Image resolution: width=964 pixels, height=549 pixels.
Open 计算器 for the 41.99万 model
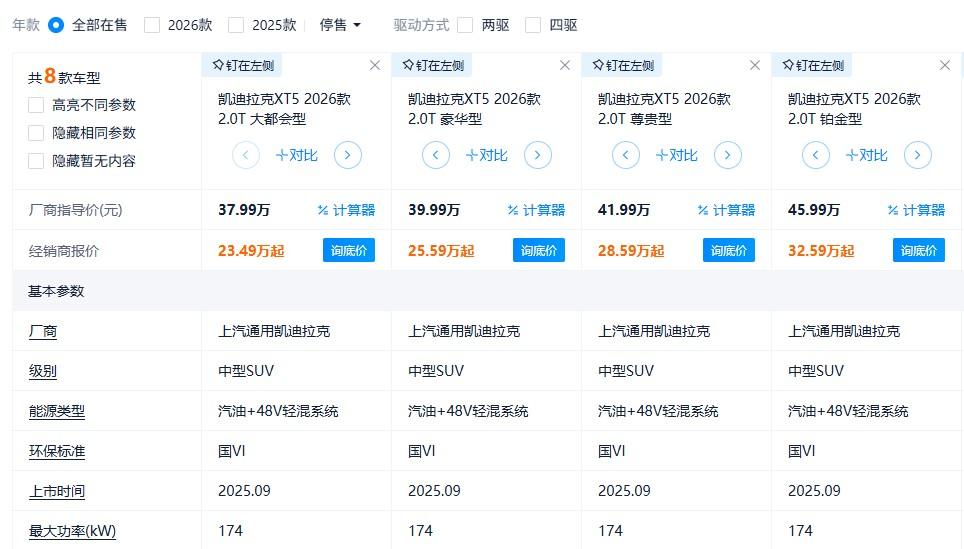[726, 210]
